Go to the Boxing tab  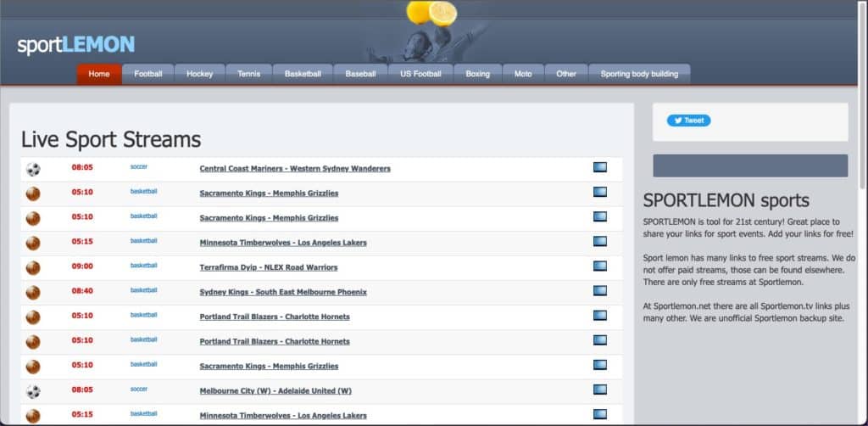click(x=477, y=74)
